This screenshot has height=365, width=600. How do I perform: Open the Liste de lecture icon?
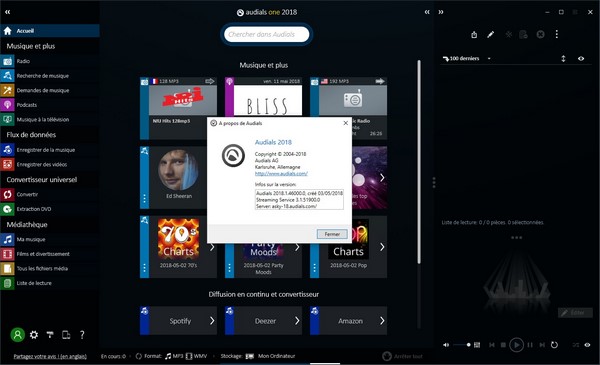7,283
